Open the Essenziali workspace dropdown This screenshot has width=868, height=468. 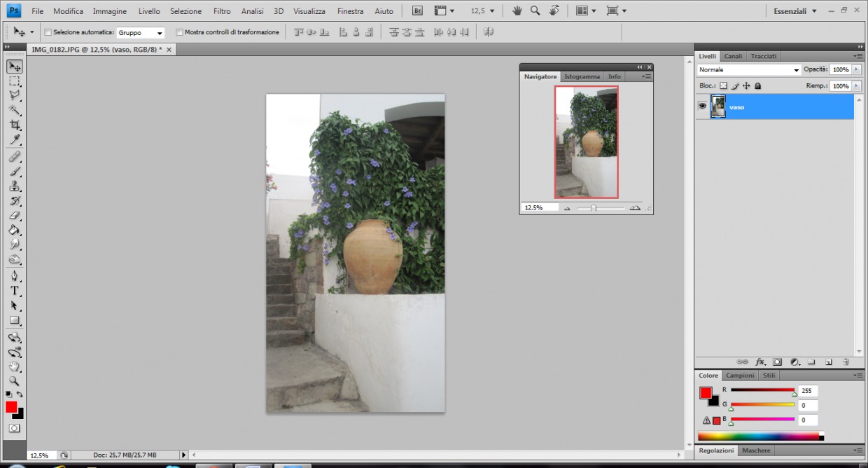tap(794, 11)
